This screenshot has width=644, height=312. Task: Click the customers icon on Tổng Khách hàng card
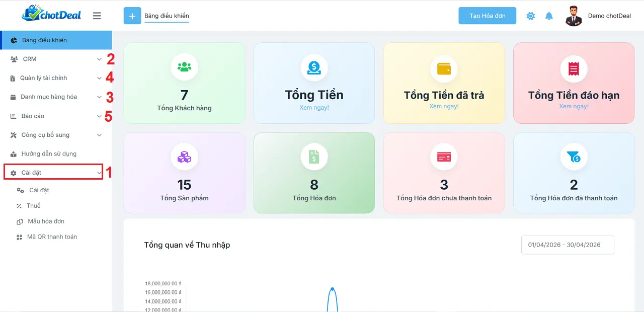click(x=184, y=66)
